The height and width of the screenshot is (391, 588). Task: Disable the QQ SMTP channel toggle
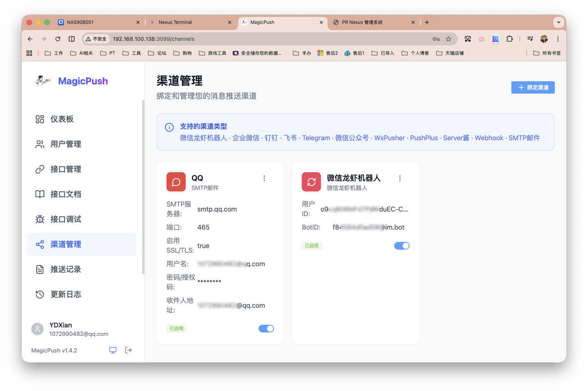[266, 328]
